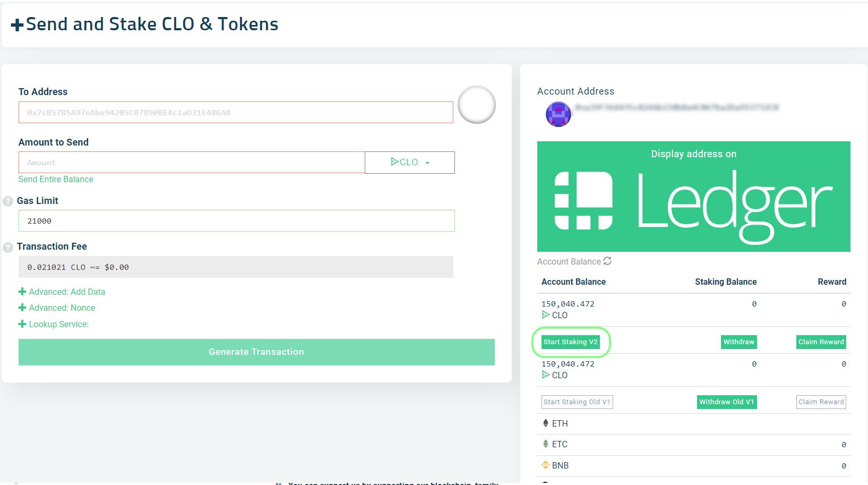The width and height of the screenshot is (868, 485).
Task: Open the CLO currency dropdown
Action: [x=428, y=162]
